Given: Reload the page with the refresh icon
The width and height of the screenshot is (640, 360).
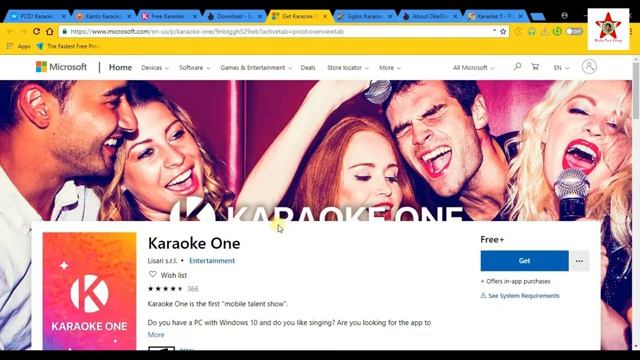Looking at the screenshot, I should (x=36, y=31).
